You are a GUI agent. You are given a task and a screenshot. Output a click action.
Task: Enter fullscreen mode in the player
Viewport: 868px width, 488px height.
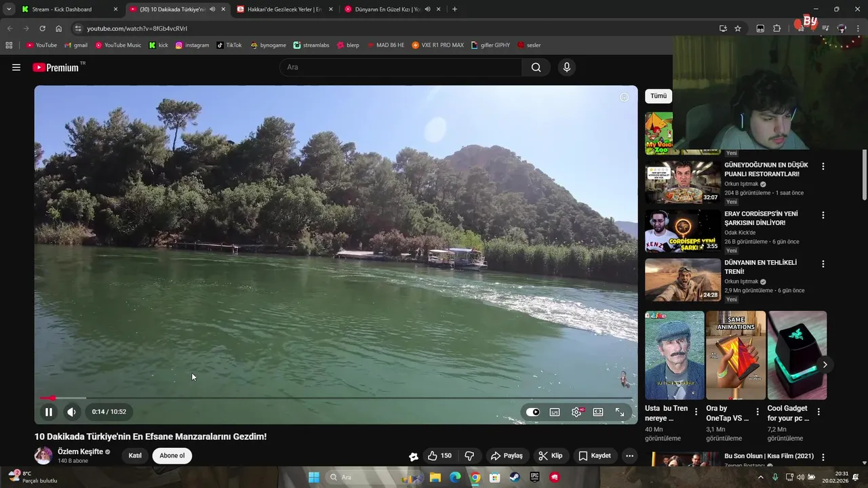(620, 412)
